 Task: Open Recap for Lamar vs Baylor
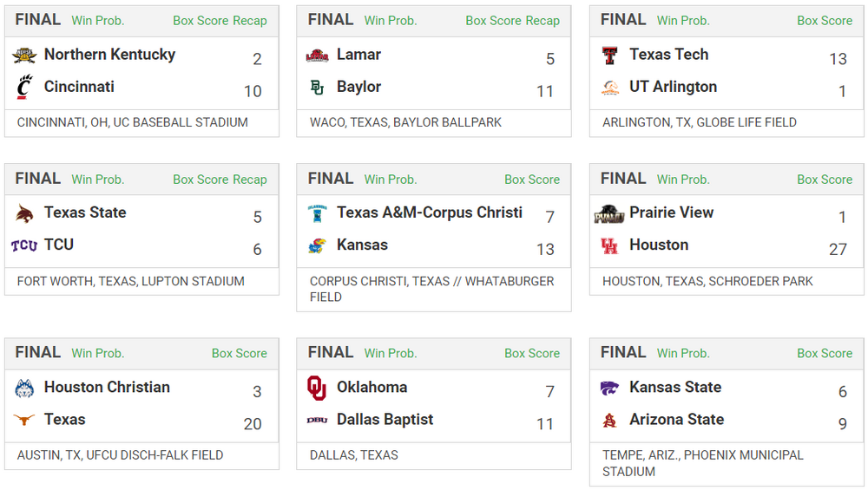(542, 21)
